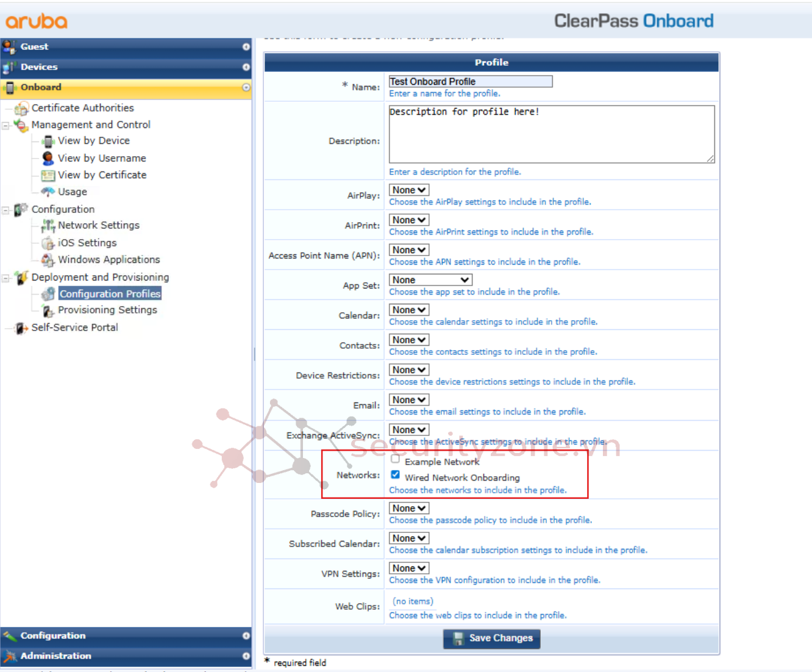Image resolution: width=812 pixels, height=672 pixels.
Task: Click the View by Username icon
Action: pos(48,159)
